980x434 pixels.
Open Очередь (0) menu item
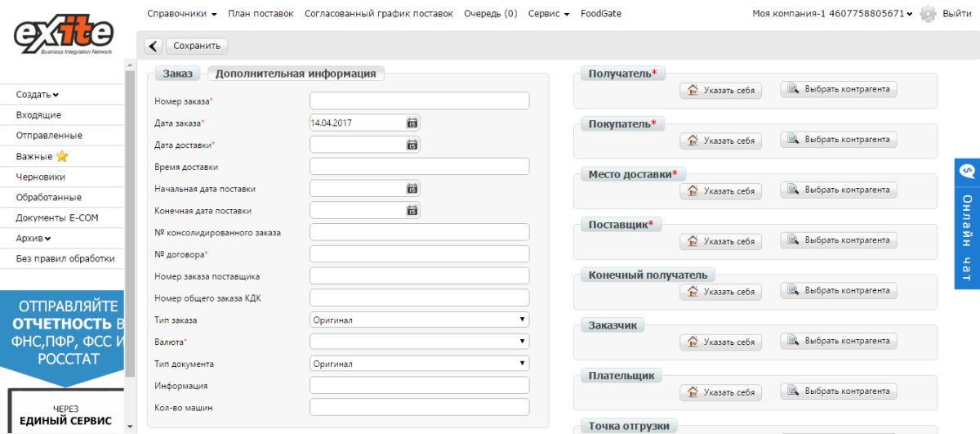click(490, 14)
